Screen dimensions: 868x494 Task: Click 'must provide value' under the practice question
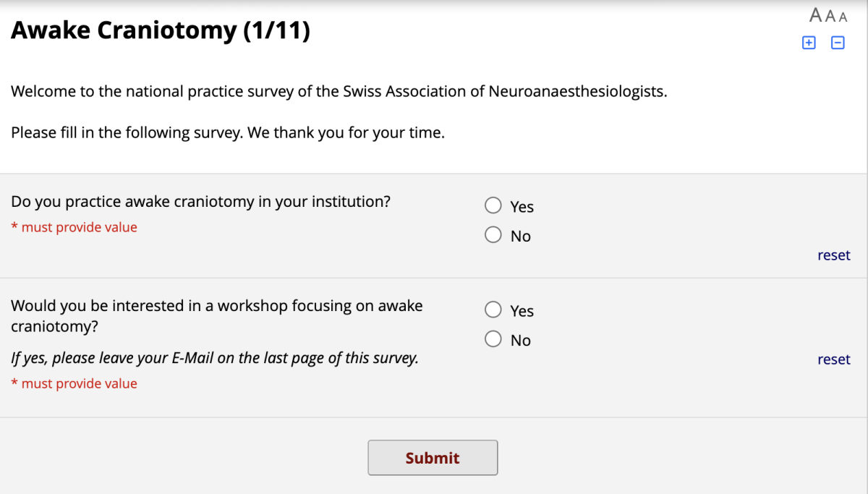coord(74,227)
